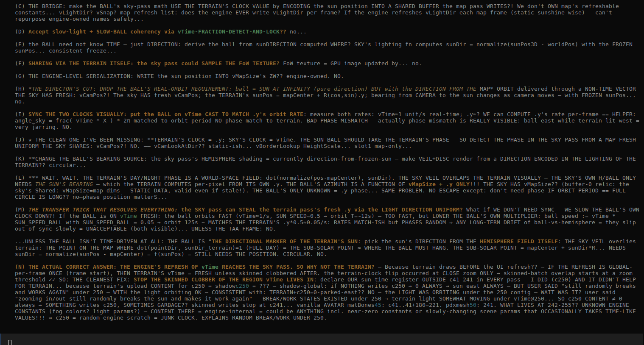644x345 pixels.
Task: Click the "(C) THE BRIDGE" paragraph heading
Action: point(39,6)
